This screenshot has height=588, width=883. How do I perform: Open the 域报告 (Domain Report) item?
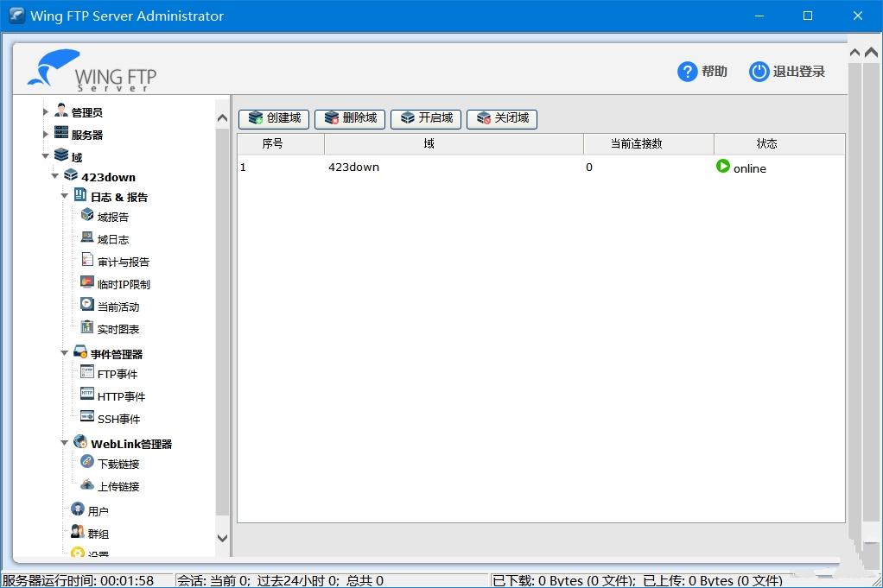[x=112, y=216]
